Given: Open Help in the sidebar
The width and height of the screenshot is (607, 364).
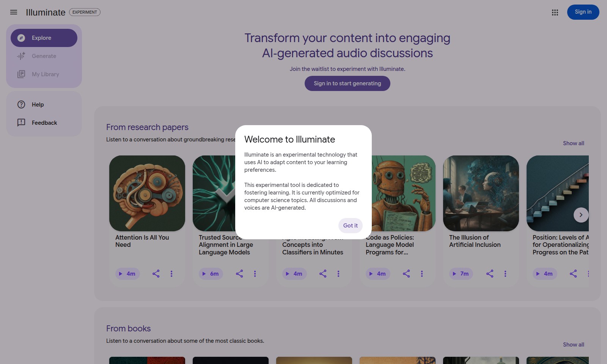Looking at the screenshot, I should click(44, 105).
